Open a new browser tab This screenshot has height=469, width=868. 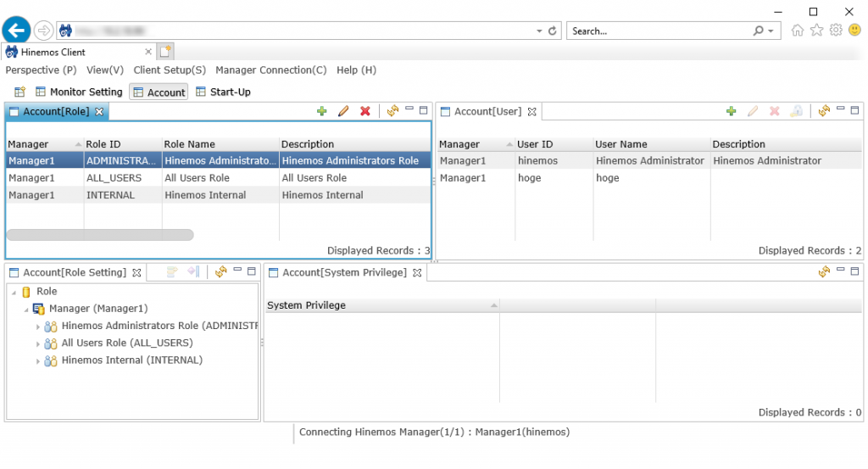(x=165, y=52)
